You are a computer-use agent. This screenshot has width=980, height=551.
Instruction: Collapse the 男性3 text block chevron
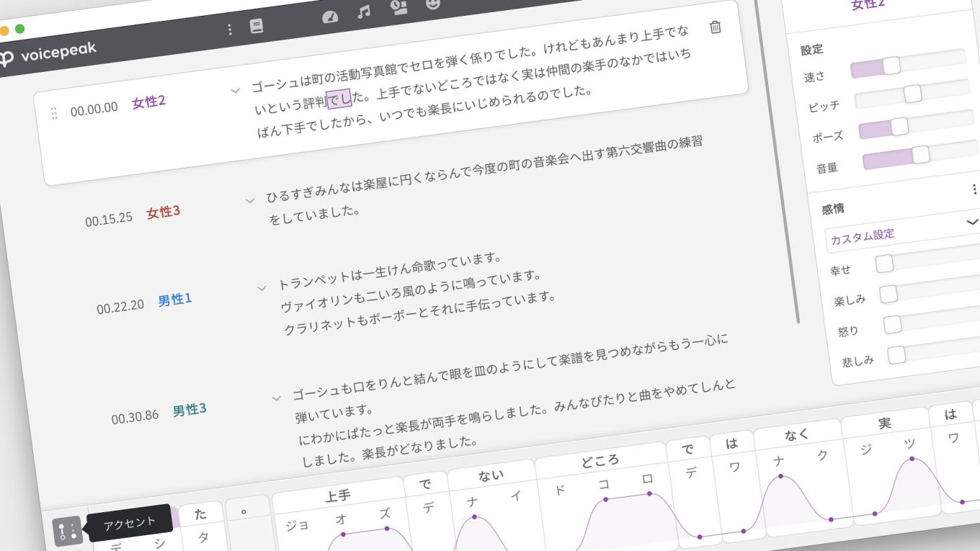coord(276,398)
